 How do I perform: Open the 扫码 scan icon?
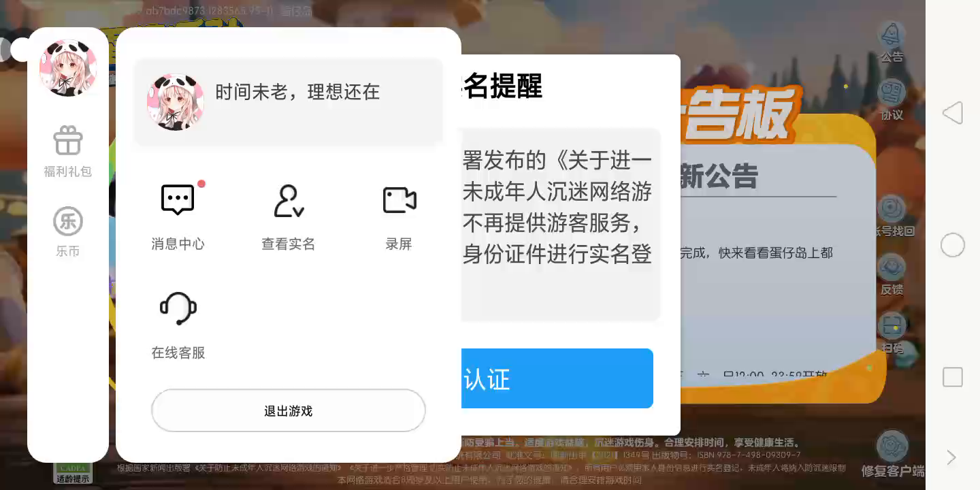click(892, 326)
